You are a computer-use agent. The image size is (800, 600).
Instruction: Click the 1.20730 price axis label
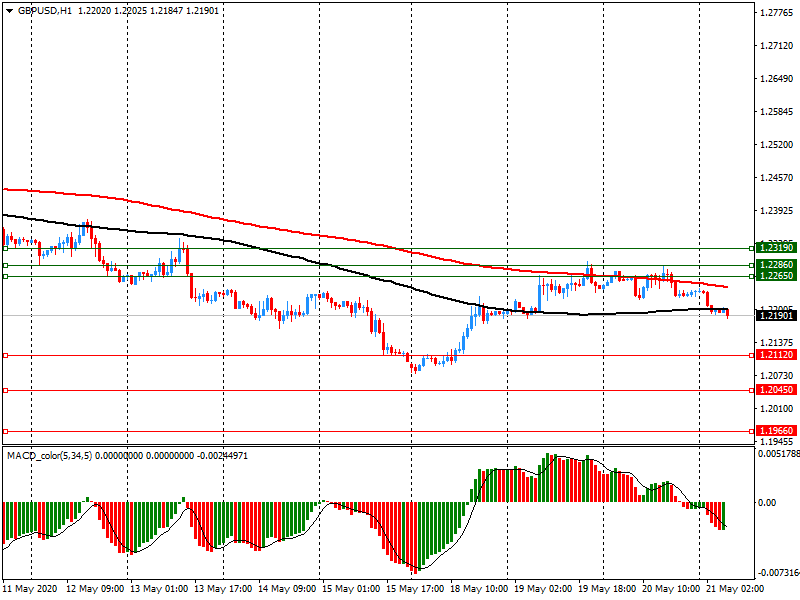tap(777, 376)
